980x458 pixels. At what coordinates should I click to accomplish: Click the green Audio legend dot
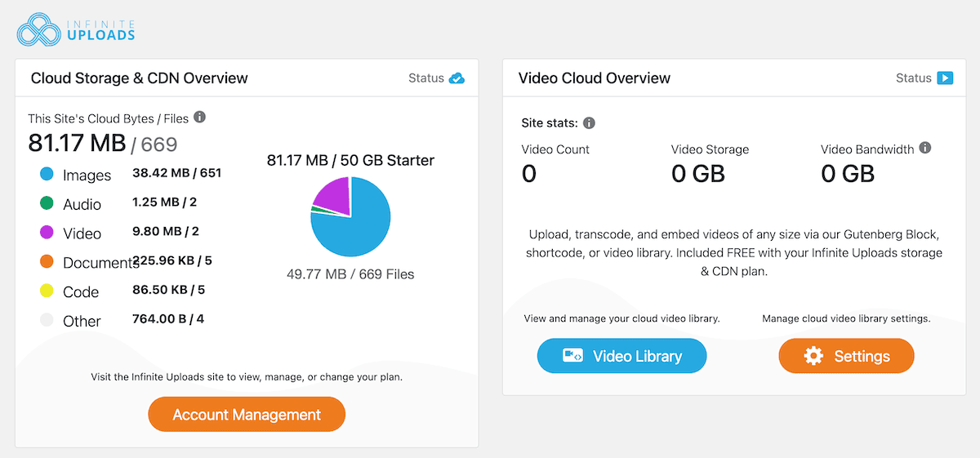tap(47, 203)
